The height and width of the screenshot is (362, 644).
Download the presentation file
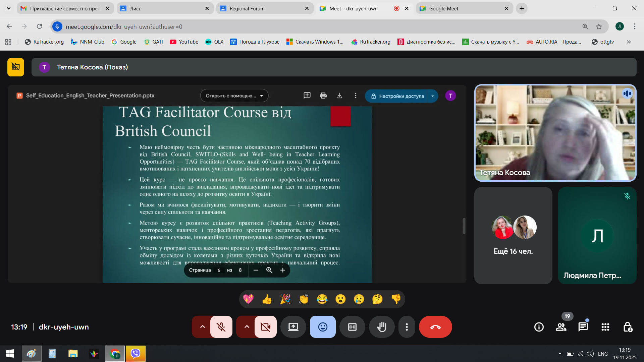pyautogui.click(x=339, y=96)
